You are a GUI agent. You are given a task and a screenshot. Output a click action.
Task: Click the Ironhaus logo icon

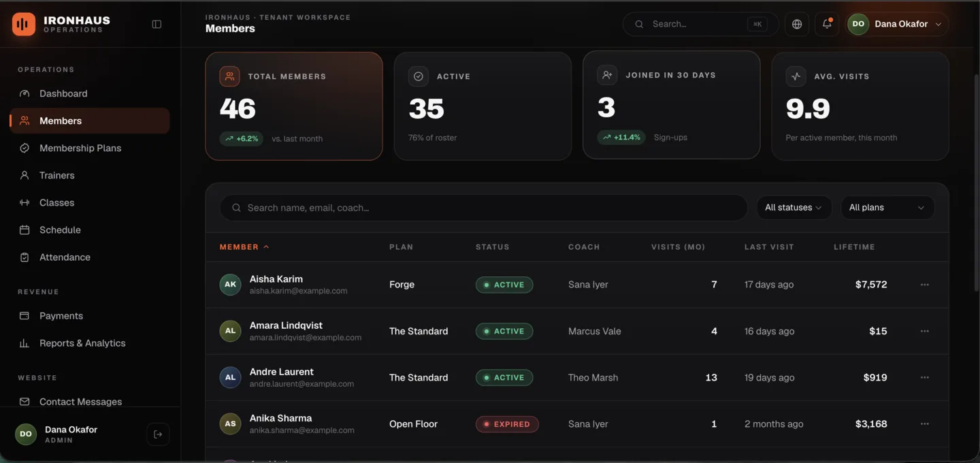(24, 24)
